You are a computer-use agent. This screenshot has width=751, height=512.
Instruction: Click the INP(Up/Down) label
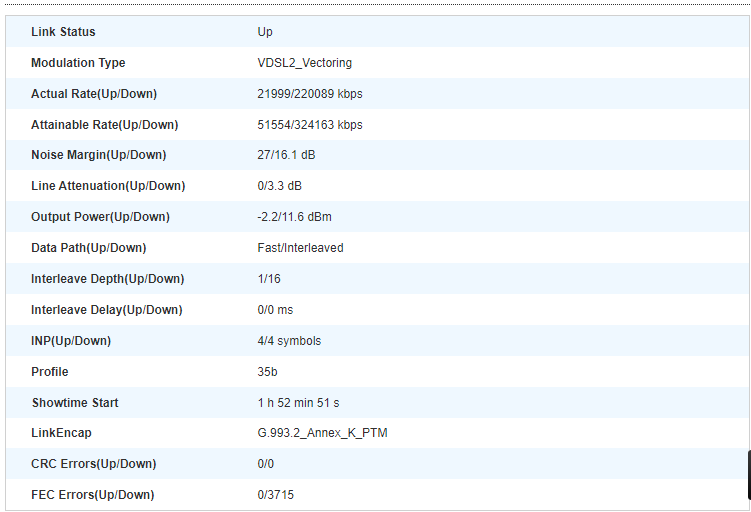(x=71, y=341)
